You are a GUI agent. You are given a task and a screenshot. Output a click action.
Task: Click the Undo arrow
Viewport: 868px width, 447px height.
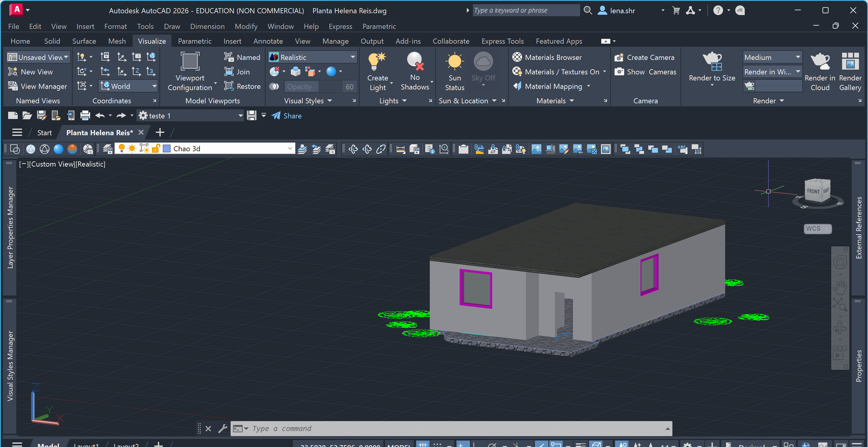[100, 116]
